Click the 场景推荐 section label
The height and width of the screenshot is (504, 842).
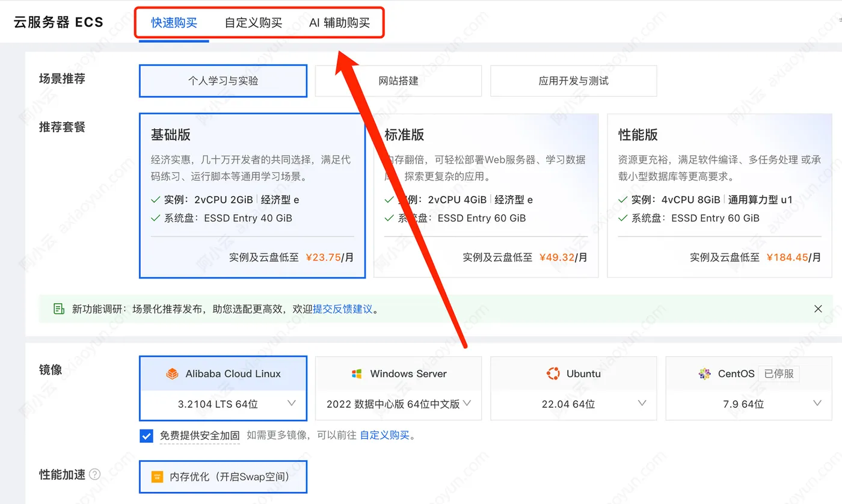coord(62,78)
